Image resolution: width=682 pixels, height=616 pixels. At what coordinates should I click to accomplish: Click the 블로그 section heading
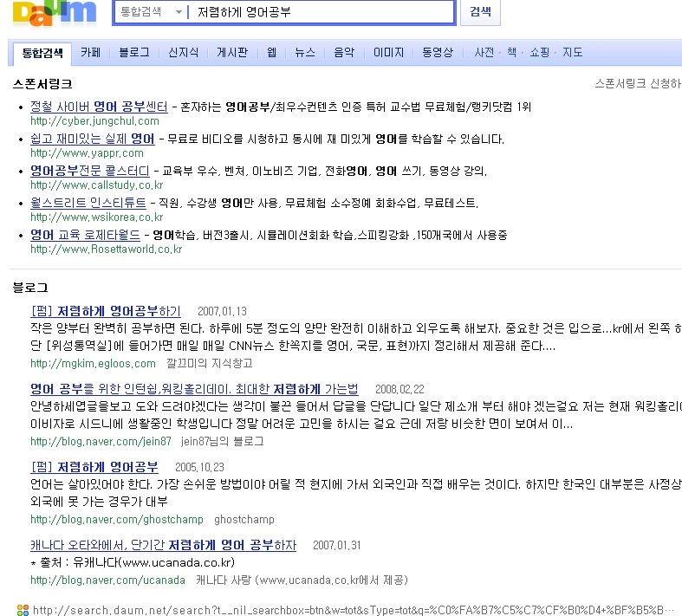coord(30,288)
